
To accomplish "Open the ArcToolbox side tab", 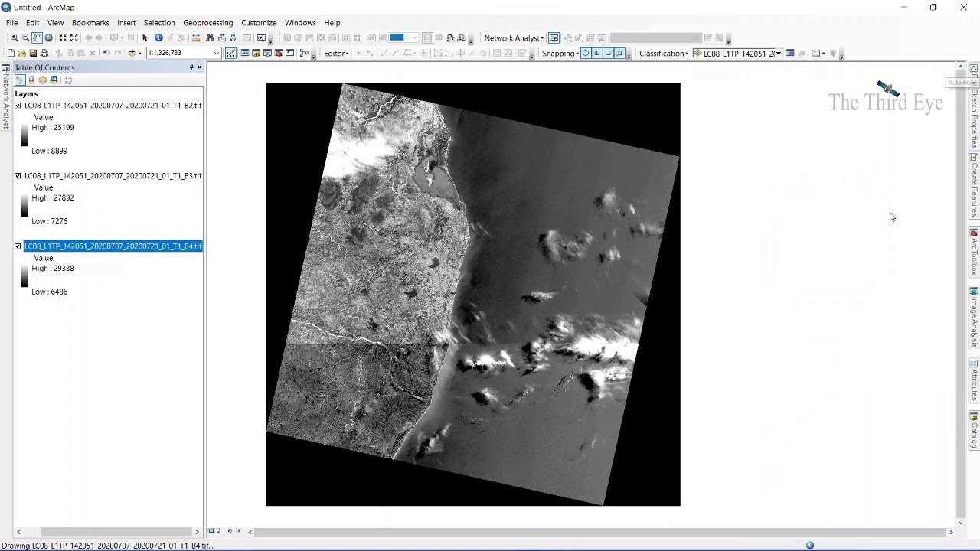I will pyautogui.click(x=974, y=253).
